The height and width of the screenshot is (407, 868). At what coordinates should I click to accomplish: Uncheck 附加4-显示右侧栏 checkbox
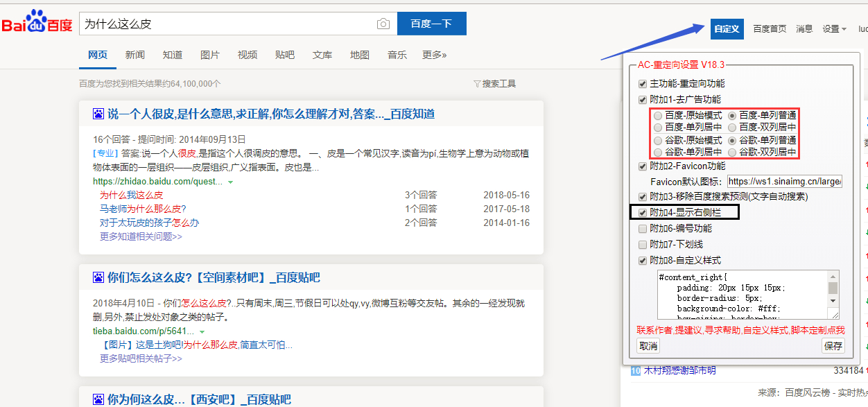point(642,212)
